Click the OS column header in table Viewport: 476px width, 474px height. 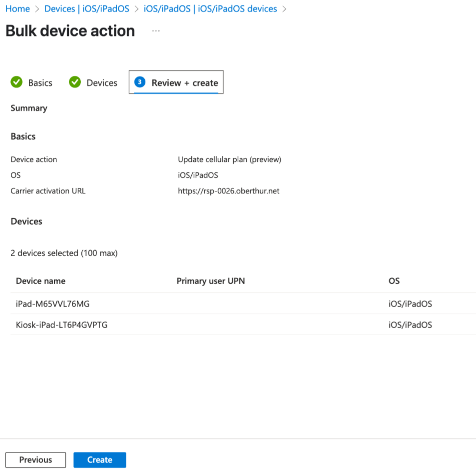(x=394, y=281)
